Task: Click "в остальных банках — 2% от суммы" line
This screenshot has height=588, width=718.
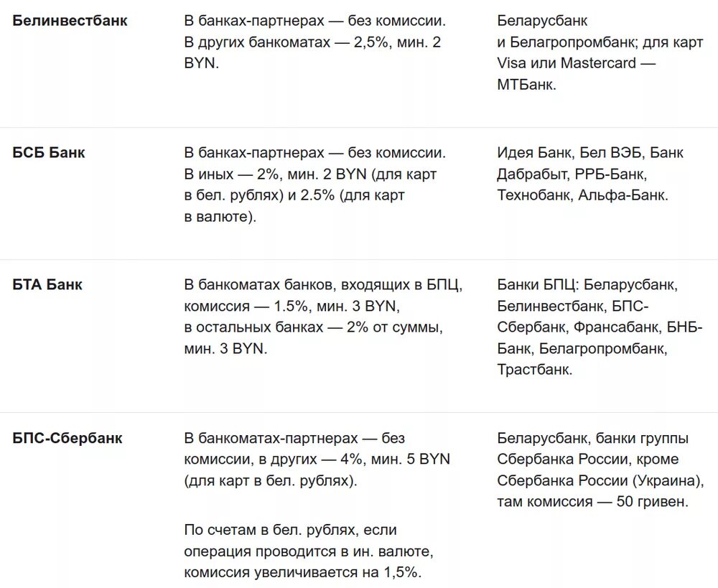Action: pyautogui.click(x=314, y=327)
